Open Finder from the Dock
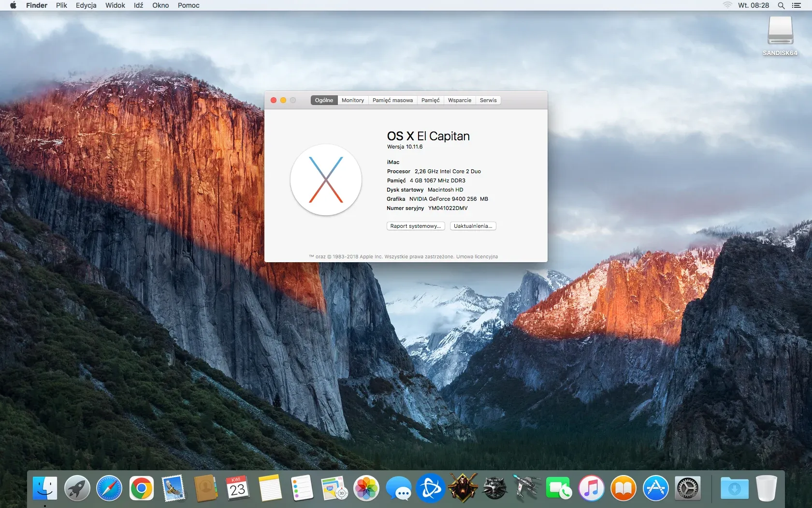This screenshot has height=508, width=812. click(x=45, y=488)
